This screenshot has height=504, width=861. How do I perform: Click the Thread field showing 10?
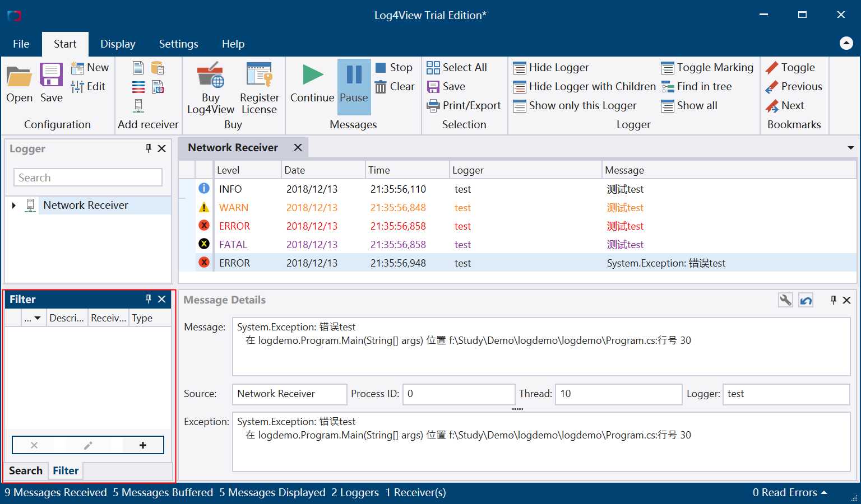(618, 394)
